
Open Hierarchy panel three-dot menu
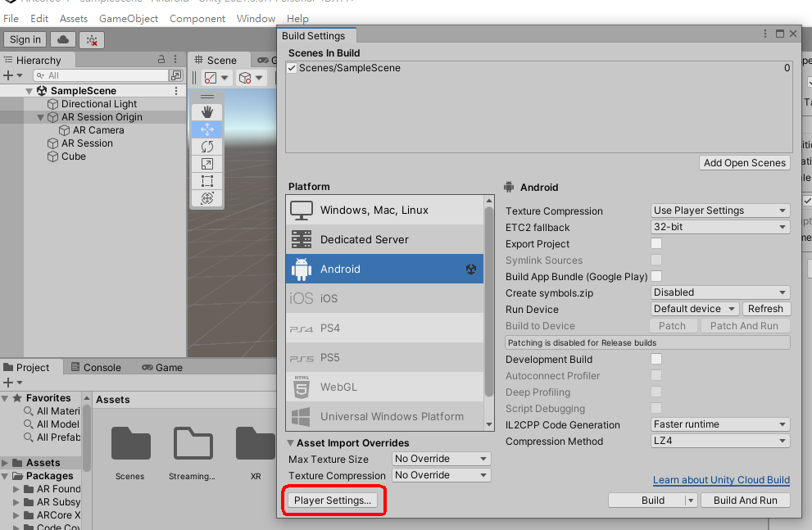coord(175,60)
